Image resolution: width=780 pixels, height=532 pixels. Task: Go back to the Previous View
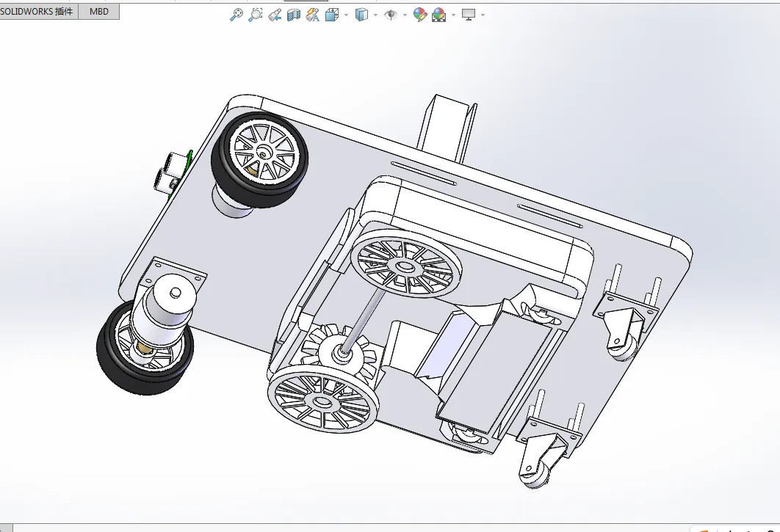275,15
